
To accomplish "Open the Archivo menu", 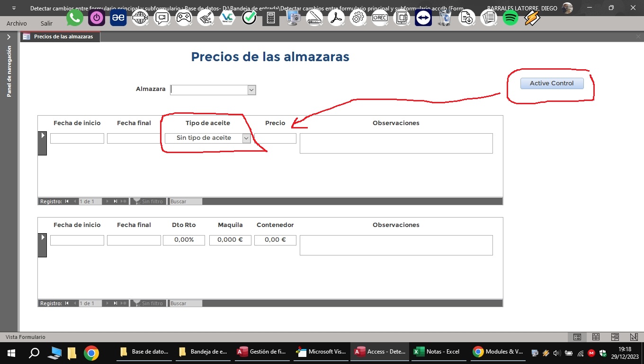I will (x=17, y=23).
